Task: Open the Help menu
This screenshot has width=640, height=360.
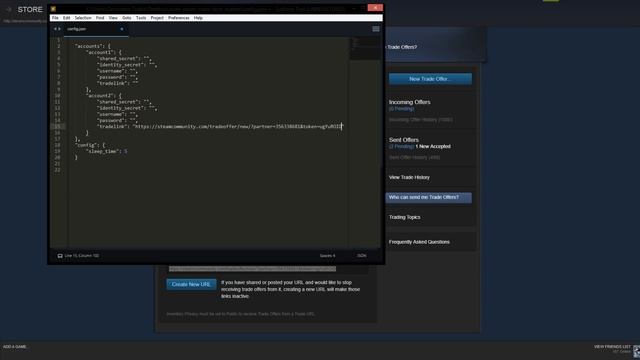Action: [x=198, y=18]
